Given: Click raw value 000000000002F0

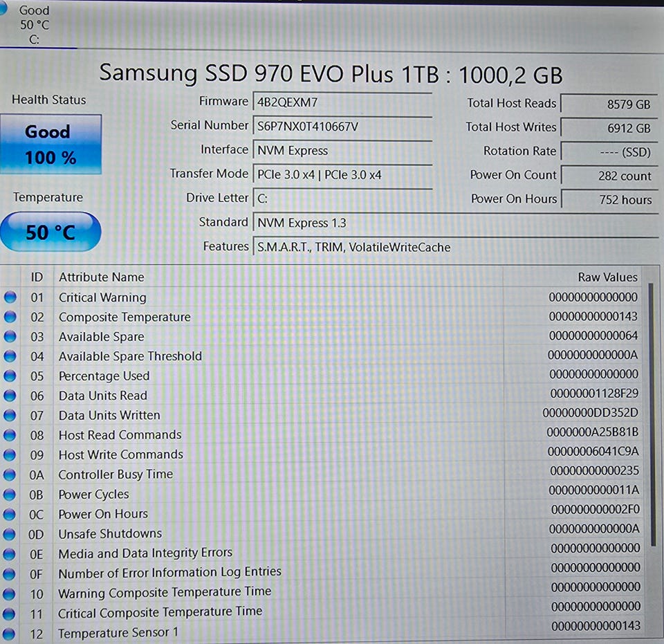Looking at the screenshot, I should 596,509.
